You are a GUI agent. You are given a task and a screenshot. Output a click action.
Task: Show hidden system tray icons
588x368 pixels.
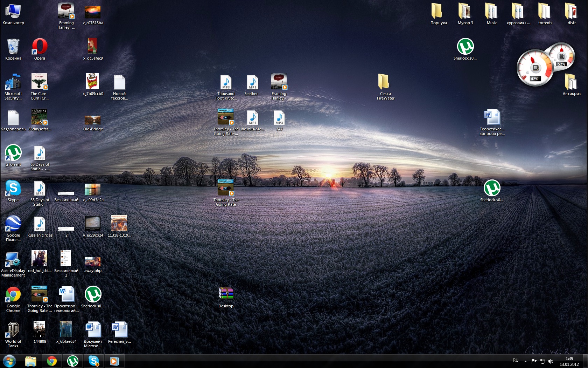point(525,361)
